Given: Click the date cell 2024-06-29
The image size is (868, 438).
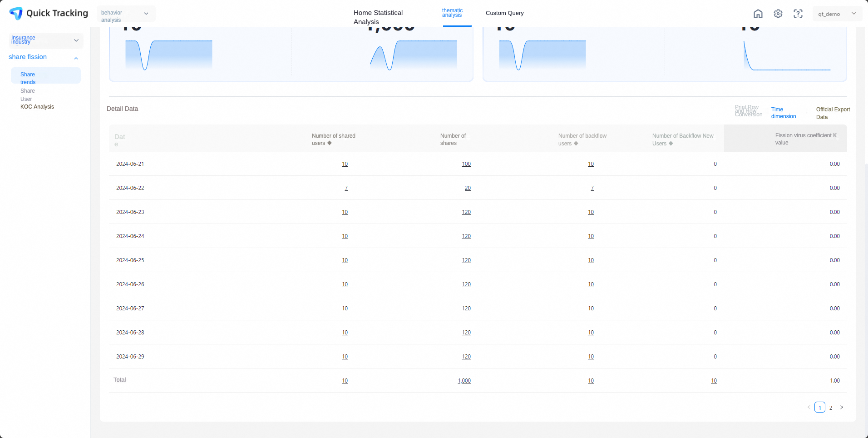Looking at the screenshot, I should click(x=130, y=357).
